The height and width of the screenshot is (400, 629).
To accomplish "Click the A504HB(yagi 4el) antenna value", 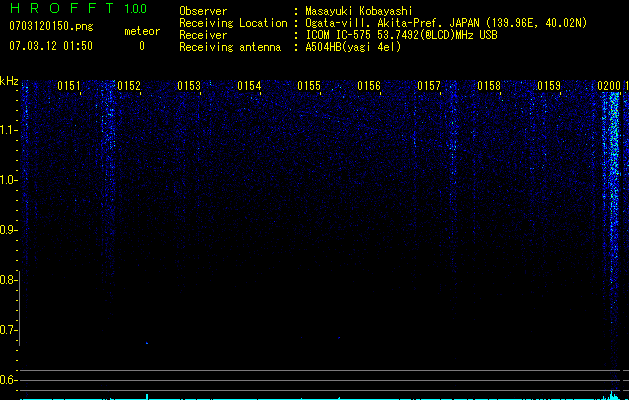I will pos(353,47).
